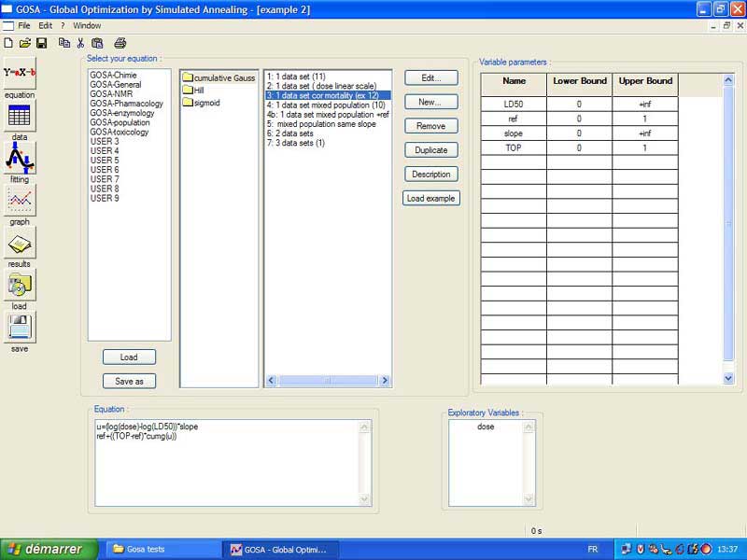The image size is (747, 560).
Task: Click the Remove button
Action: (x=431, y=126)
